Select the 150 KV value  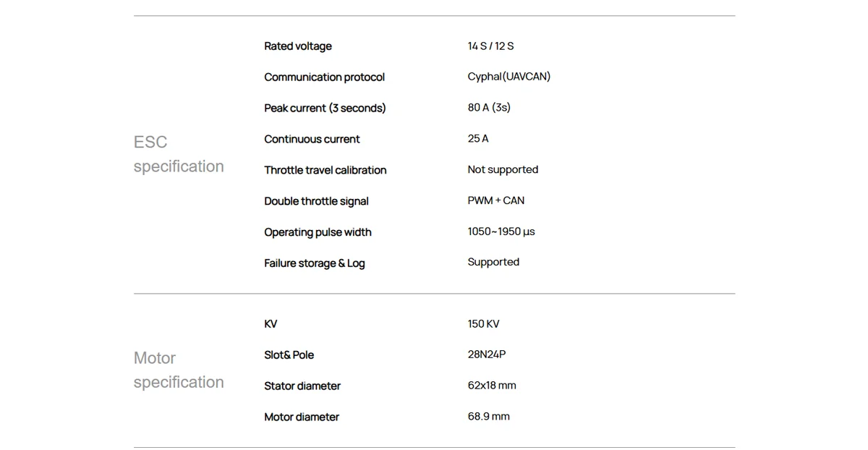(x=483, y=324)
